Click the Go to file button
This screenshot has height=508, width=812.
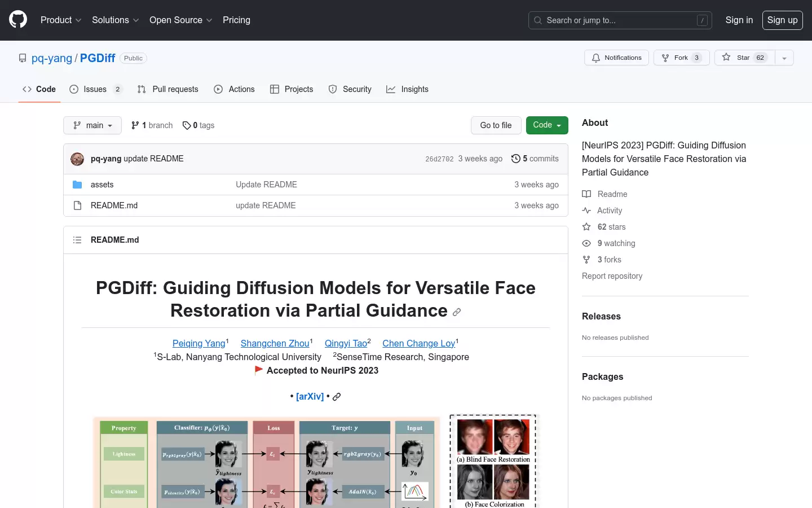pos(496,125)
